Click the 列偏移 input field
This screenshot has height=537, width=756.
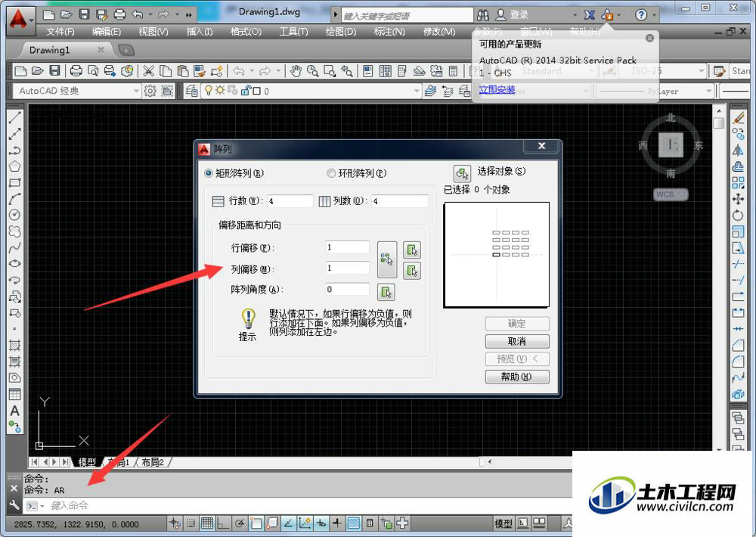348,268
